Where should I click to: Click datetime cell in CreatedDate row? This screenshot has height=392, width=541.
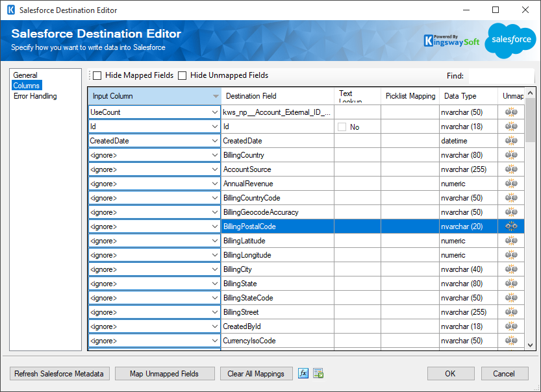point(468,141)
